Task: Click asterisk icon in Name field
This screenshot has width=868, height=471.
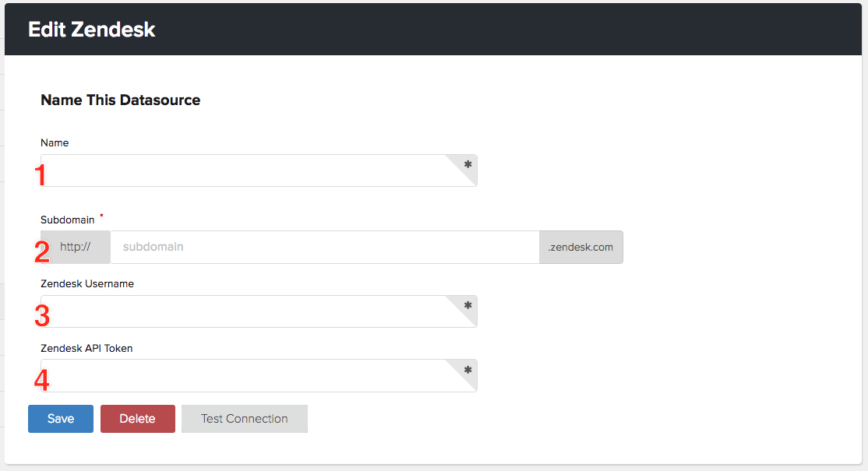Action: (468, 164)
